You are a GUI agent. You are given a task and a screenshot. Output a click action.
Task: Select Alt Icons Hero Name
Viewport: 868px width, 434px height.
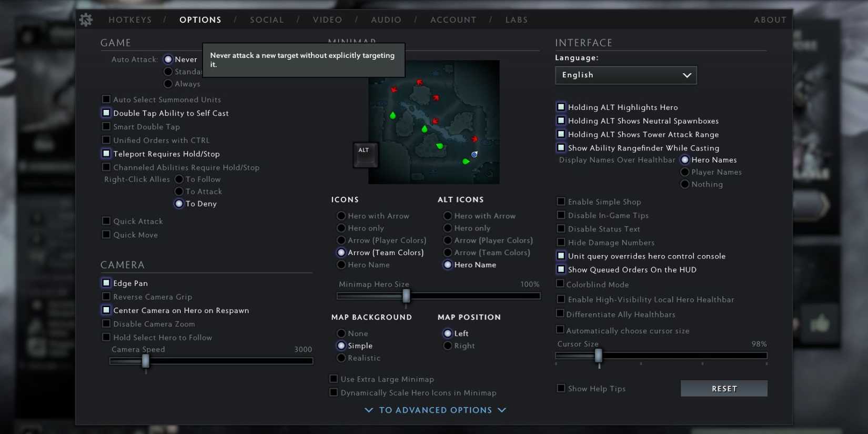[x=448, y=265]
